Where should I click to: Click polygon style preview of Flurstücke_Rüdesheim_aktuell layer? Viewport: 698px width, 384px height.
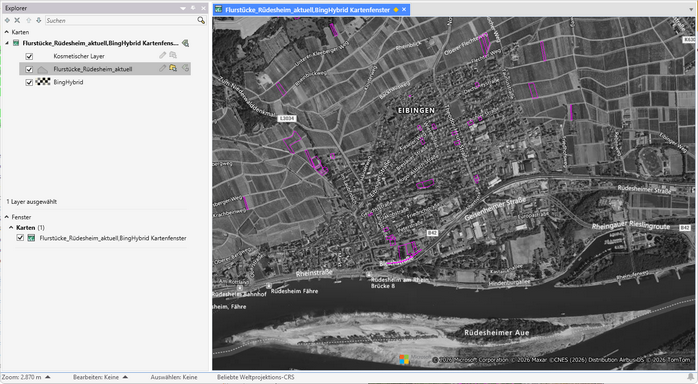[43, 69]
